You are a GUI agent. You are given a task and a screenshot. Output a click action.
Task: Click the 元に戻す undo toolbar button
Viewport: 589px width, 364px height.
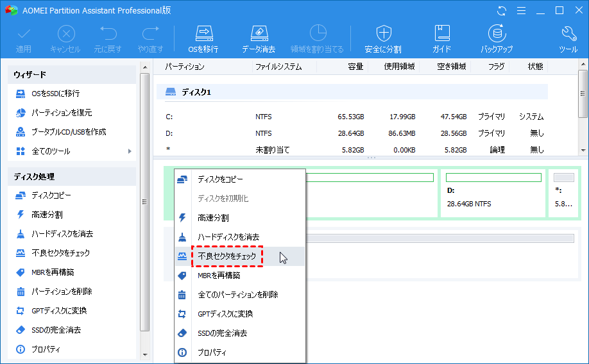[108, 39]
